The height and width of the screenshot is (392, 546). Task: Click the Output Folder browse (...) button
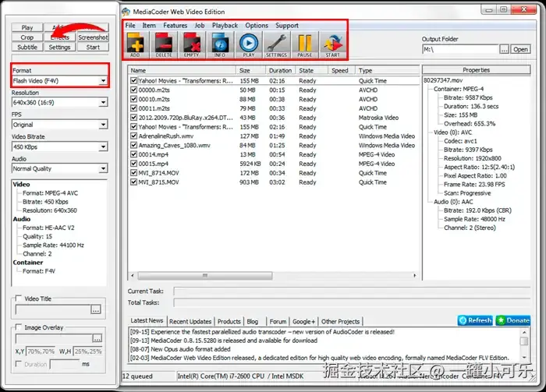coord(504,49)
